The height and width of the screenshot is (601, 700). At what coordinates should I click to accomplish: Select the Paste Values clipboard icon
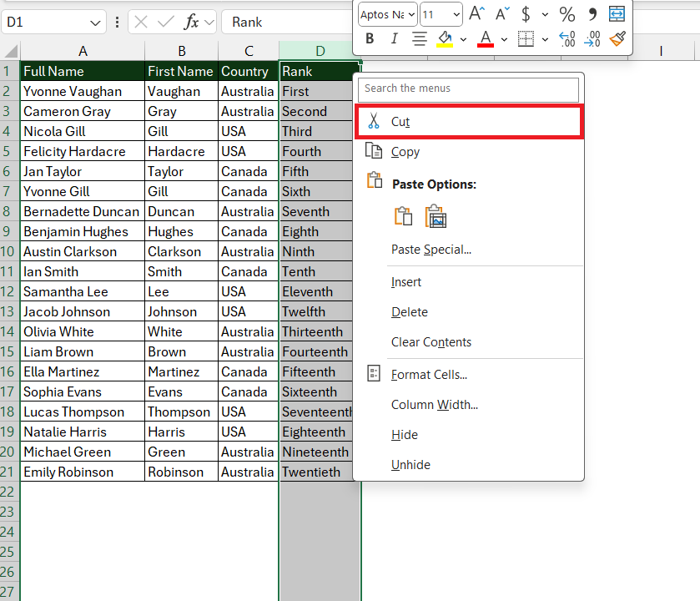[x=404, y=215]
